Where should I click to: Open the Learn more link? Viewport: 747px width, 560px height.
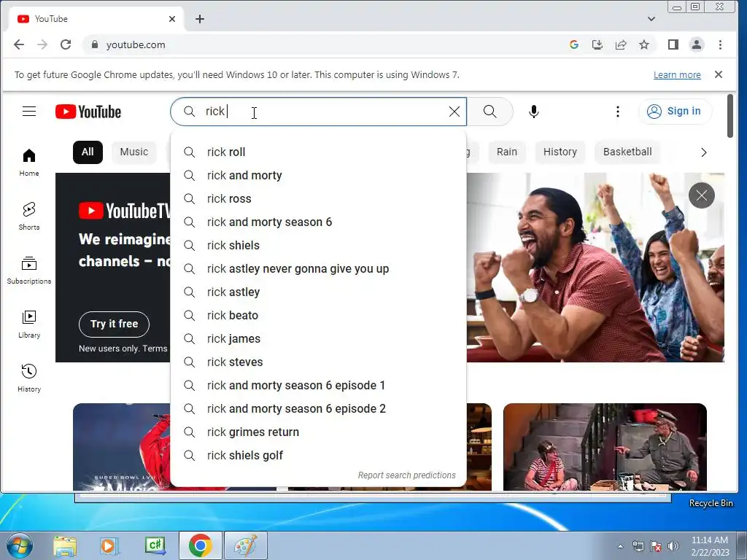click(x=677, y=75)
